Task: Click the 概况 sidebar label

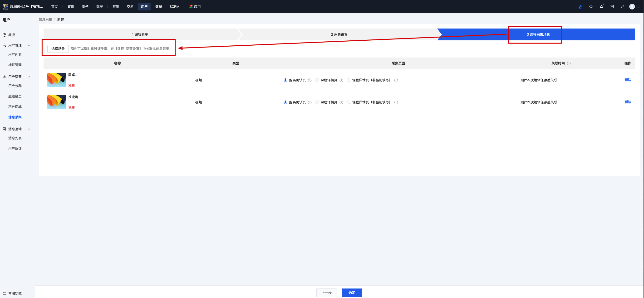Action: (11, 35)
